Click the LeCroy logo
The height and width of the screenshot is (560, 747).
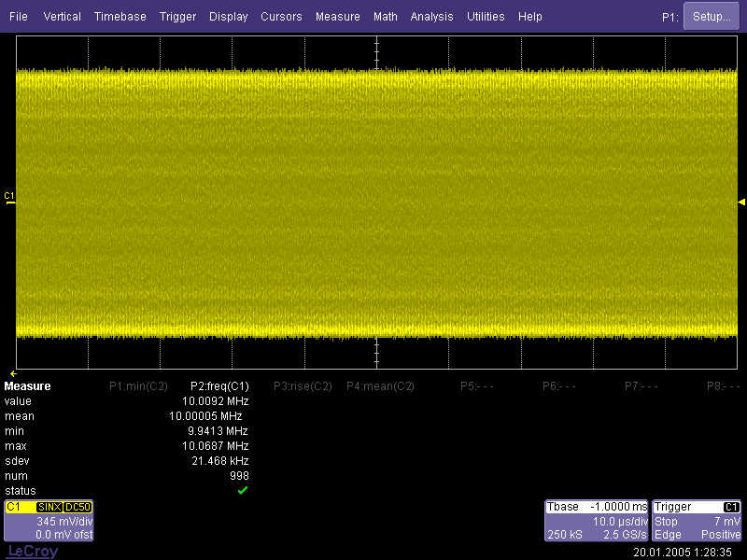[33, 552]
